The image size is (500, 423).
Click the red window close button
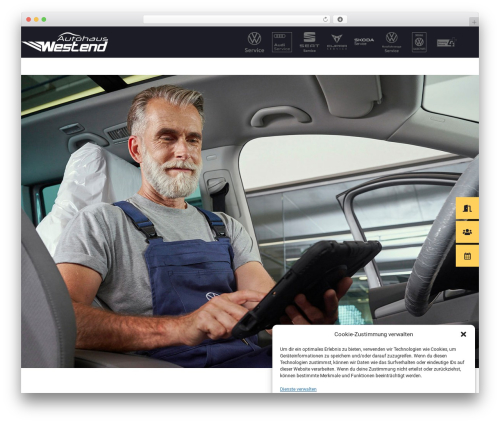(29, 19)
